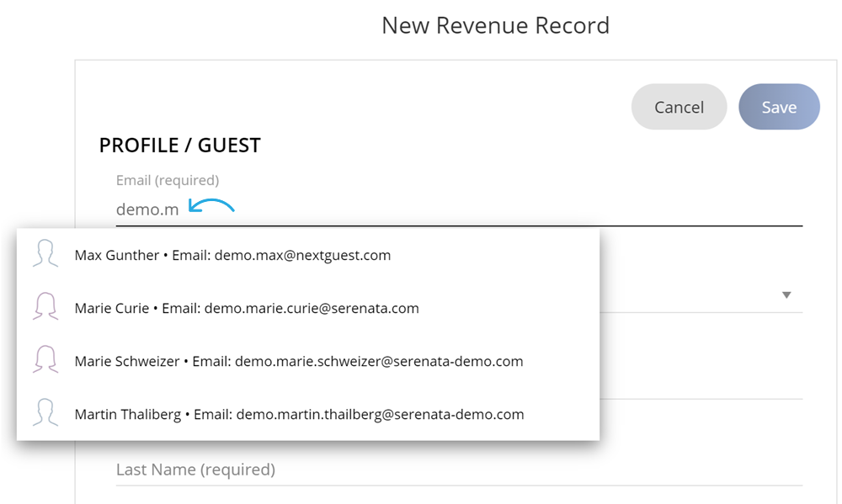Click Marie Curie's profile avatar icon
This screenshot has width=842, height=504.
(x=45, y=307)
